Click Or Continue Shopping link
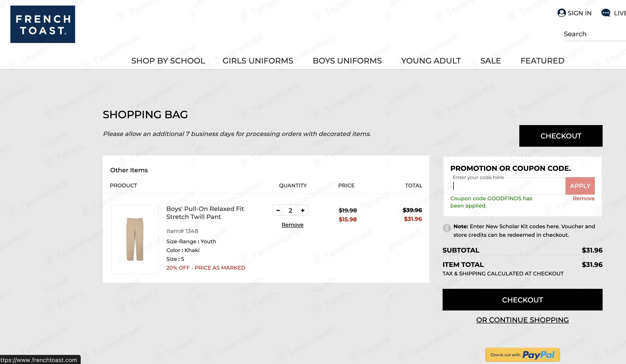 click(x=522, y=320)
